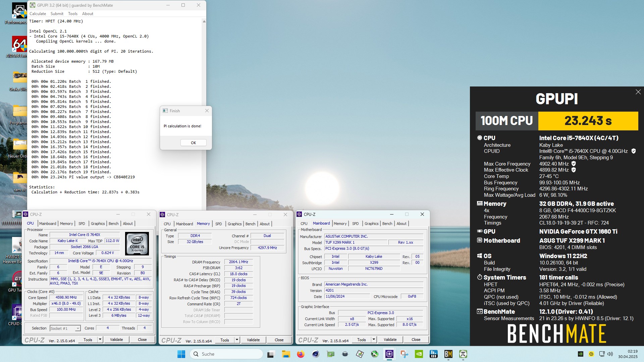This screenshot has height=362, width=644.
Task: Switch to SPD tab in CPU-Z Memory window
Action: pyautogui.click(x=219, y=224)
